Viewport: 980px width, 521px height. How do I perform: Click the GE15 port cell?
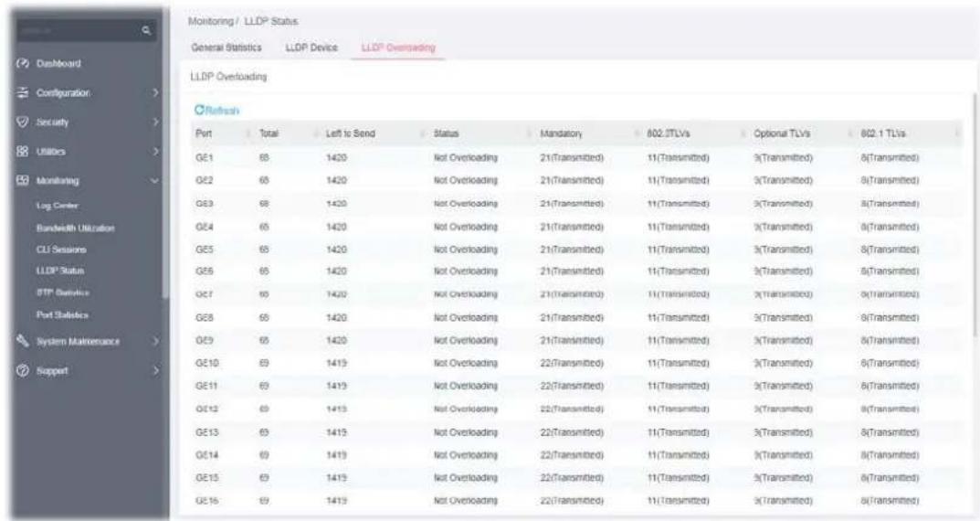207,477
